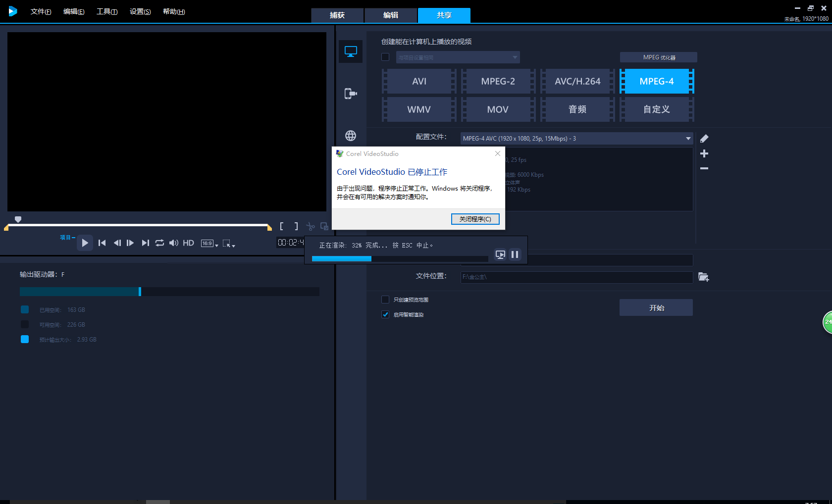The image size is (832, 504).
Task: Select the Device output icon
Action: coord(351,94)
